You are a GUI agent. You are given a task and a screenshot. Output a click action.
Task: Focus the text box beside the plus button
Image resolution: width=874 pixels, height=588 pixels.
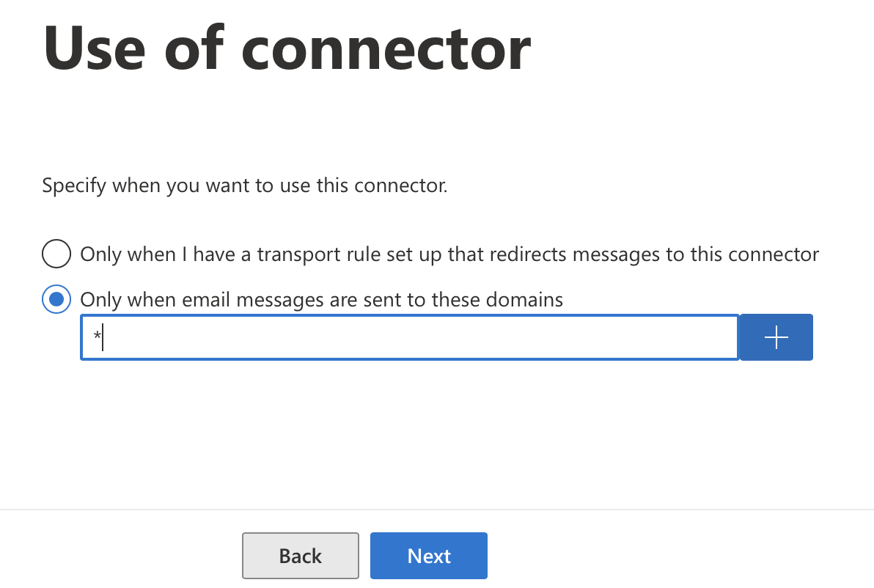pos(410,337)
